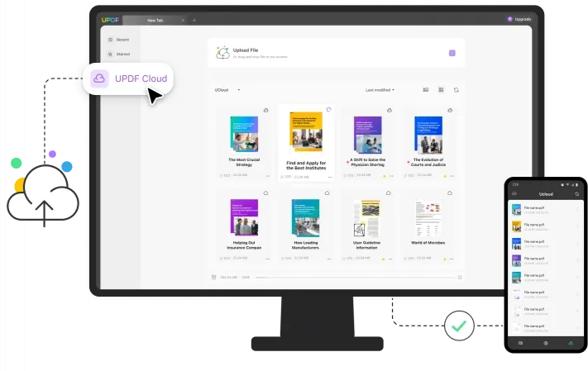Tap phone file row with yellow thumbnail
This screenshot has height=371, width=588.
pos(546,226)
